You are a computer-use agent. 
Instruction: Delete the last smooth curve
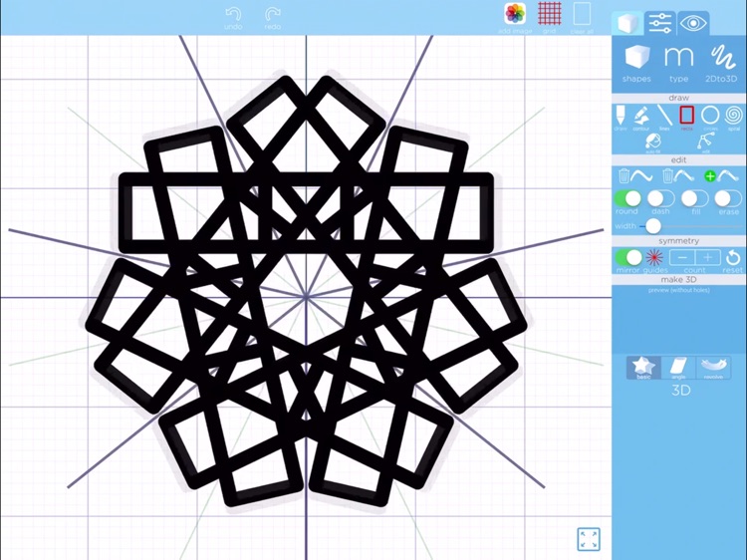click(x=635, y=176)
